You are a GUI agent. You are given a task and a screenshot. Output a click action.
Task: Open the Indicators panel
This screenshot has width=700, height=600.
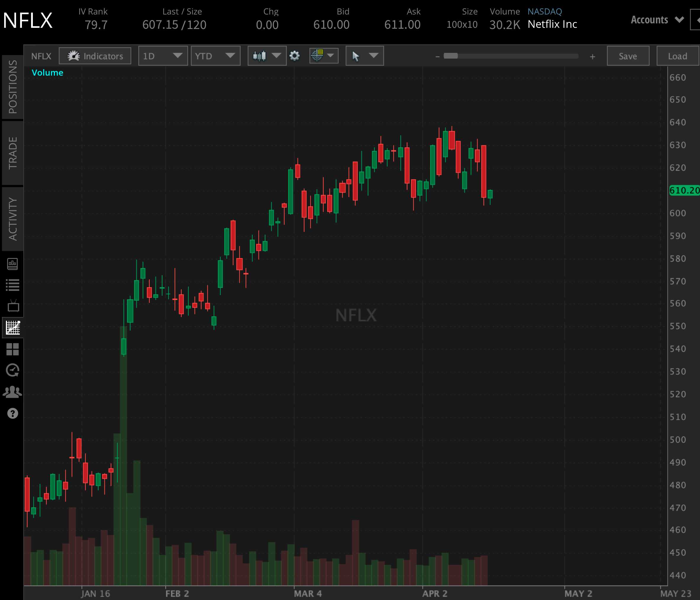[95, 56]
